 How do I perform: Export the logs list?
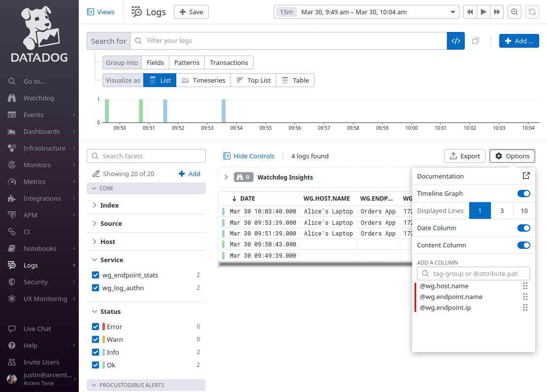pos(465,156)
